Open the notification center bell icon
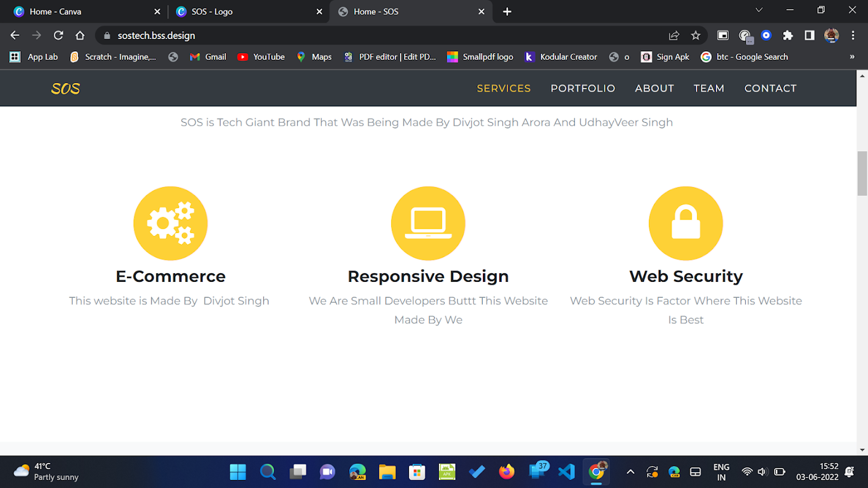868x488 pixels. pyautogui.click(x=850, y=472)
